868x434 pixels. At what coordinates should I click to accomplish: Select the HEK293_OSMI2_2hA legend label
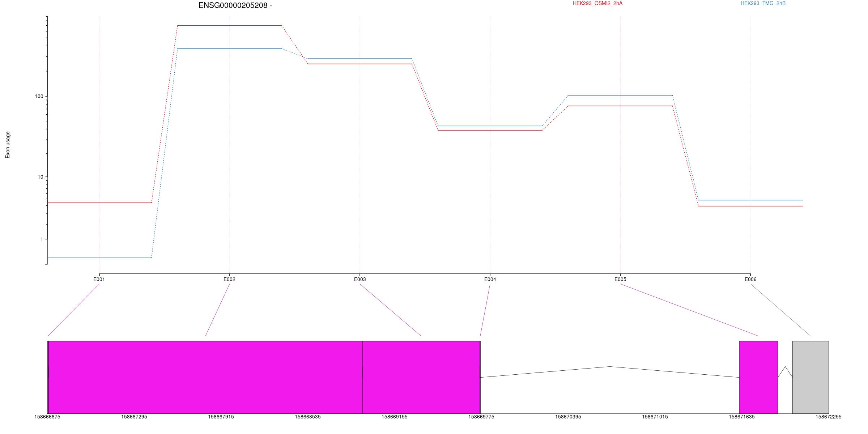(x=597, y=3)
